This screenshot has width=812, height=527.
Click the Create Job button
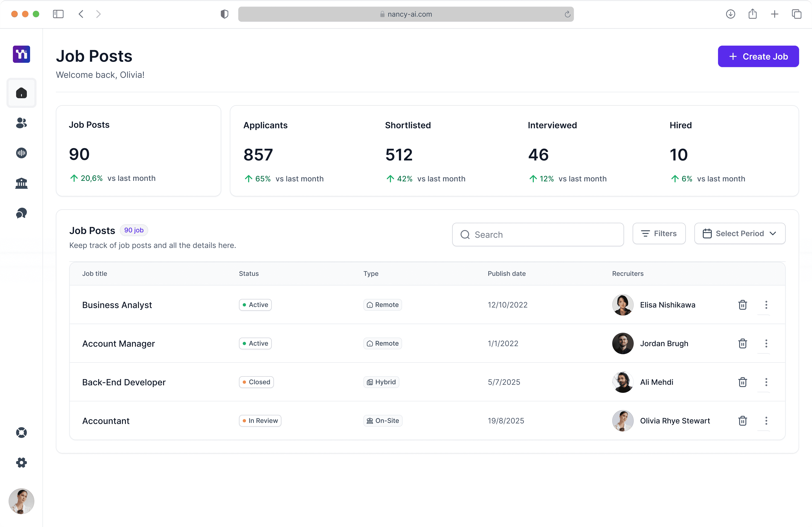pos(758,56)
